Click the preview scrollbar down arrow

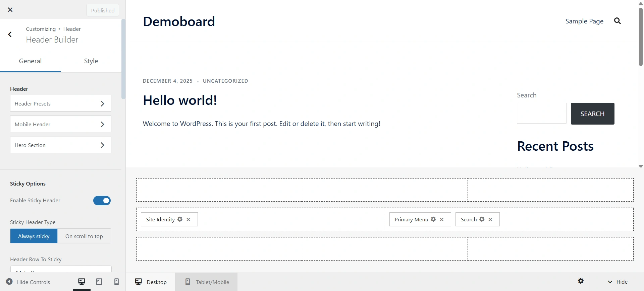pyautogui.click(x=641, y=166)
